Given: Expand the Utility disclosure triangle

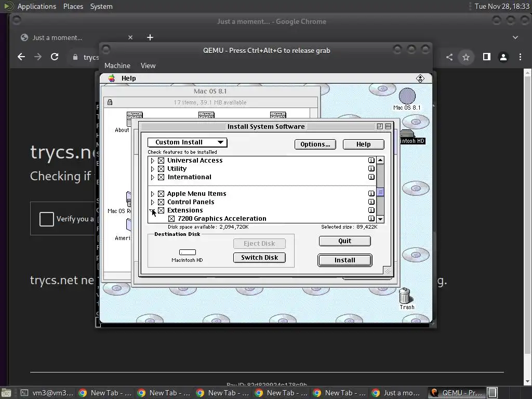Looking at the screenshot, I should (153, 169).
